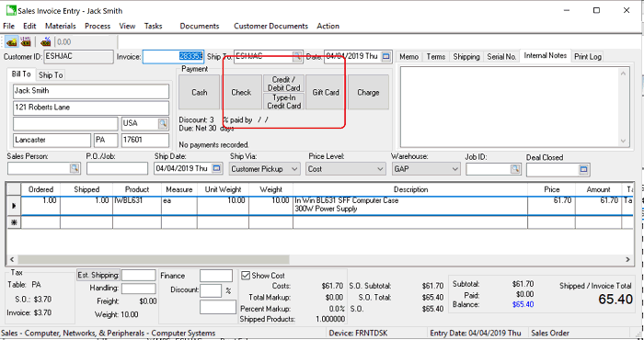644x340 pixels.
Task: Click the Est. Shipping button
Action: (98, 275)
